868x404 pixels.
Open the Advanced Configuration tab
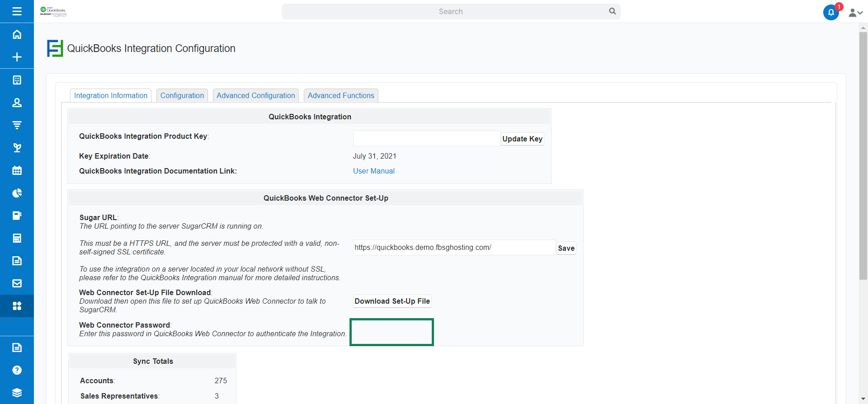coord(255,95)
